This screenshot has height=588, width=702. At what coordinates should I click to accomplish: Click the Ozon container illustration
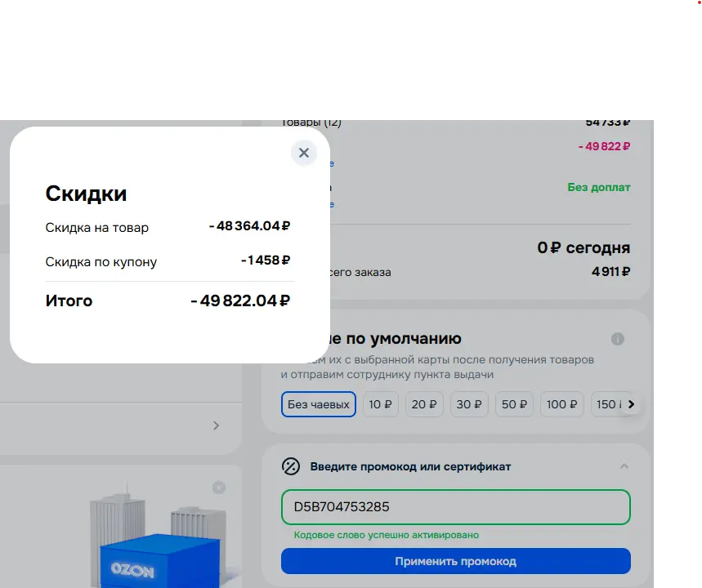160,561
